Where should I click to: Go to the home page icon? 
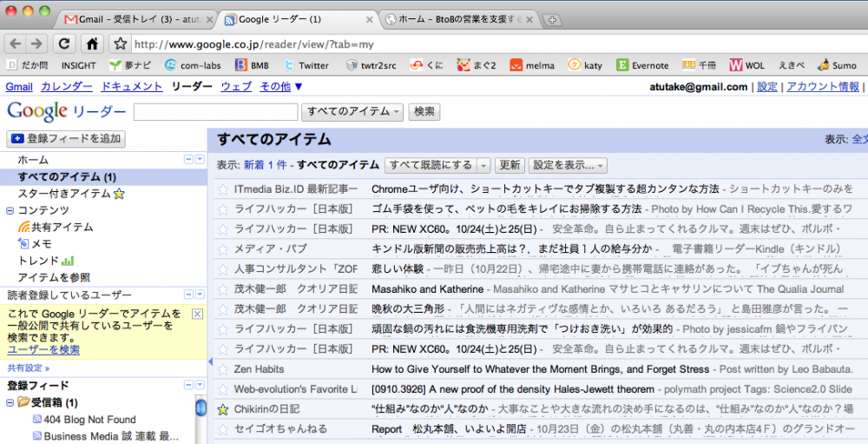[93, 43]
